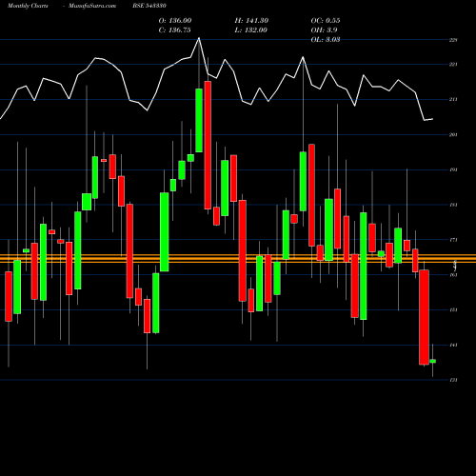
Task: Click the "OL: 3.03" reading
Action: 326,40
